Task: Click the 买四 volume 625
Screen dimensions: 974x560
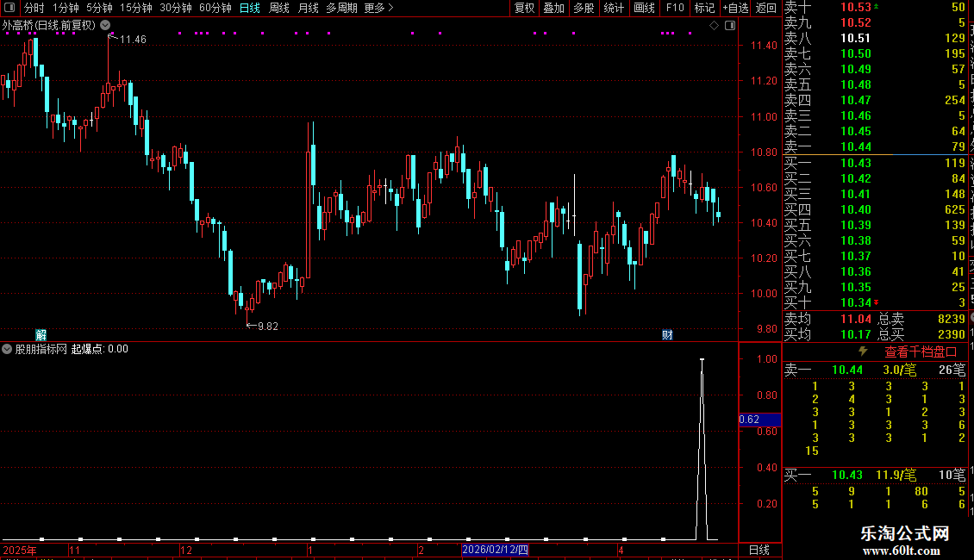Action: click(x=955, y=209)
